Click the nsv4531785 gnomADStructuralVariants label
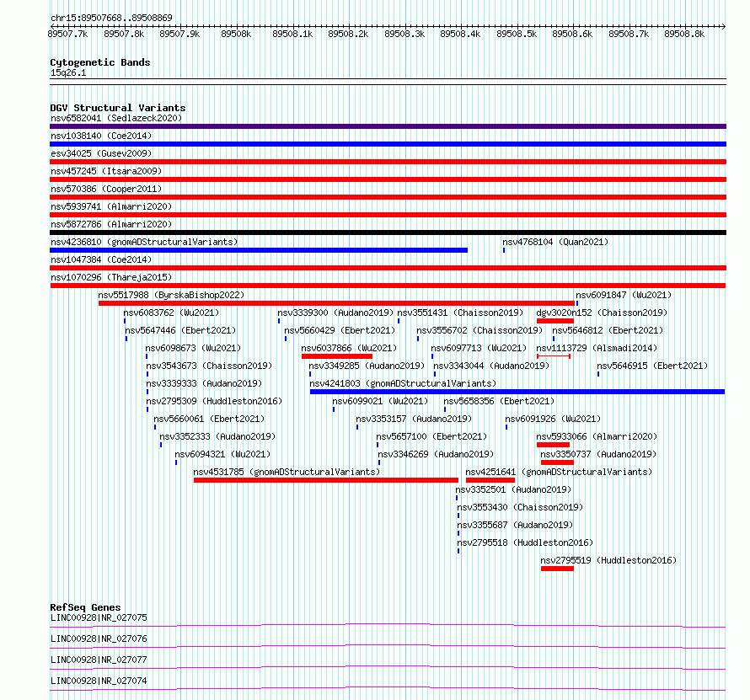The image size is (750, 700). tap(287, 472)
